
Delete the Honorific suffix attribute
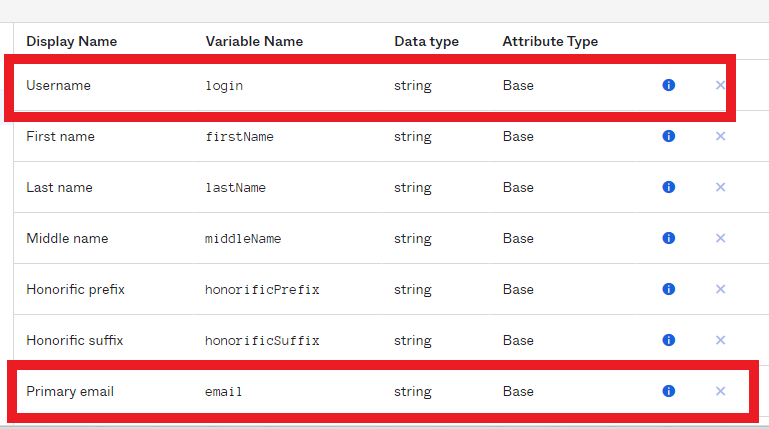coord(720,340)
